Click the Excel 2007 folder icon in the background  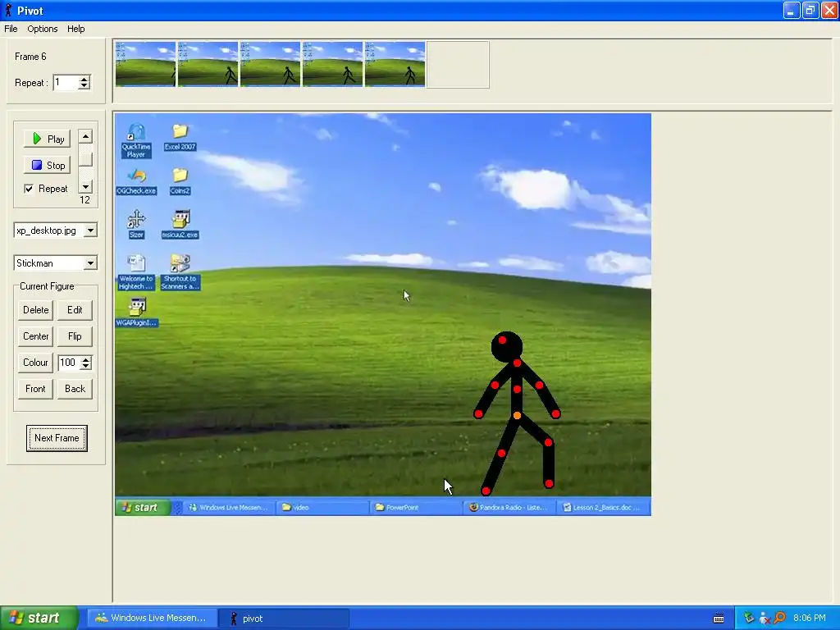pos(180,137)
